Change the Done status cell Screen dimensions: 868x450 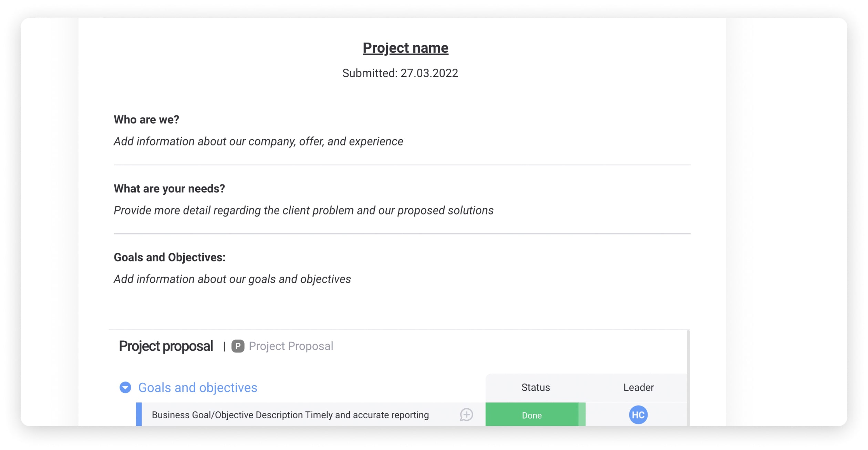click(535, 414)
